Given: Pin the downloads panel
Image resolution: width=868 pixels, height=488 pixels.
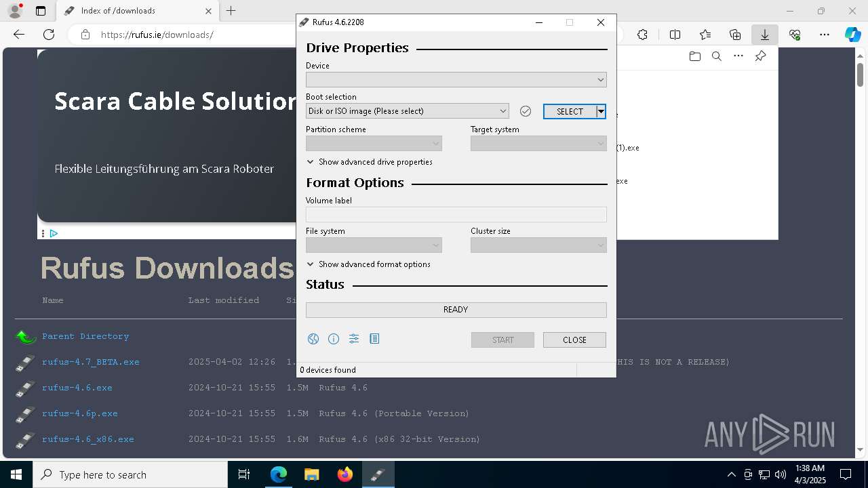Looking at the screenshot, I should (760, 56).
